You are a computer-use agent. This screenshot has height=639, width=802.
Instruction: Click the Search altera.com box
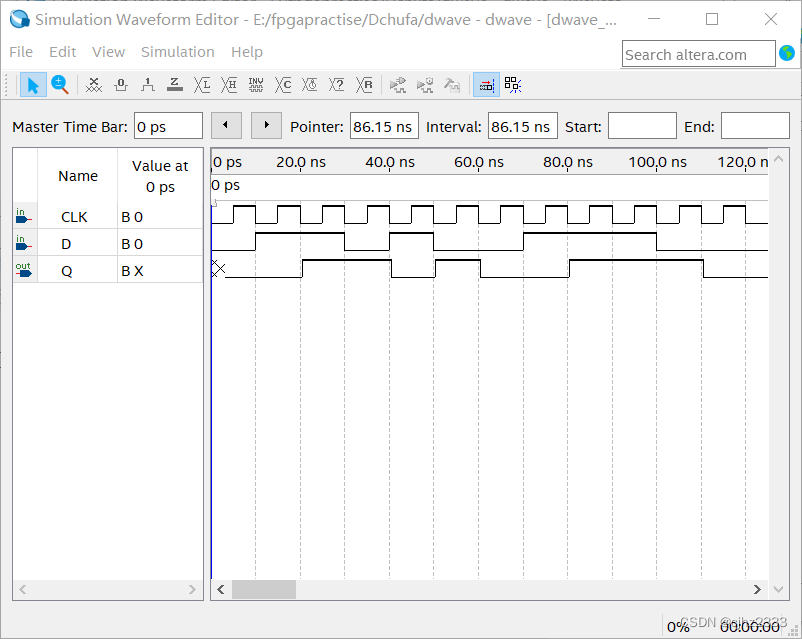coord(699,54)
